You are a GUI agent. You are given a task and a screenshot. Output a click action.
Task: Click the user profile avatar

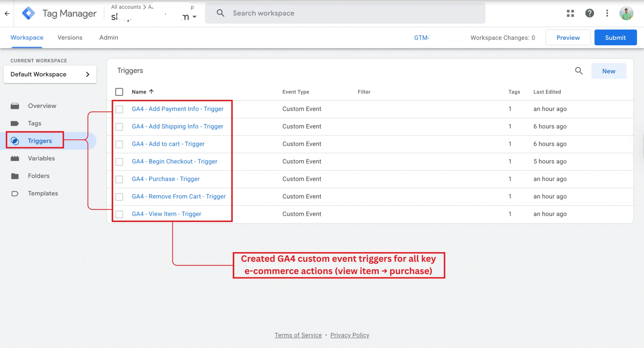tap(626, 13)
